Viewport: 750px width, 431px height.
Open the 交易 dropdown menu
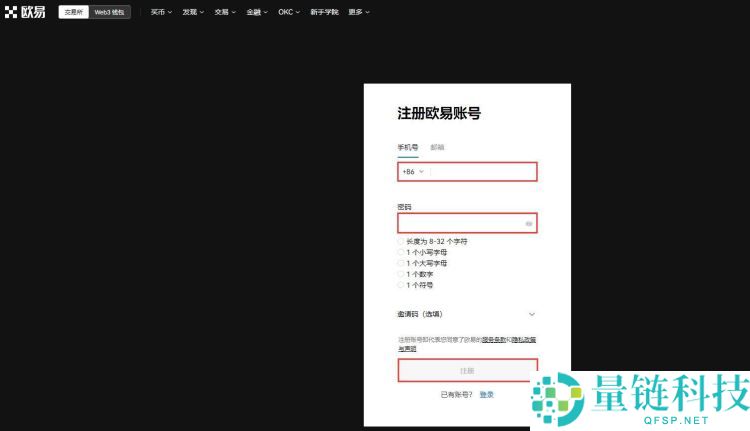coord(225,12)
